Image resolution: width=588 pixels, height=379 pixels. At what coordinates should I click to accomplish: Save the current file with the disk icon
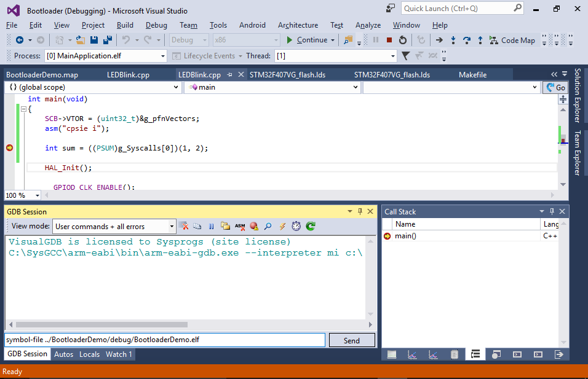(94, 40)
